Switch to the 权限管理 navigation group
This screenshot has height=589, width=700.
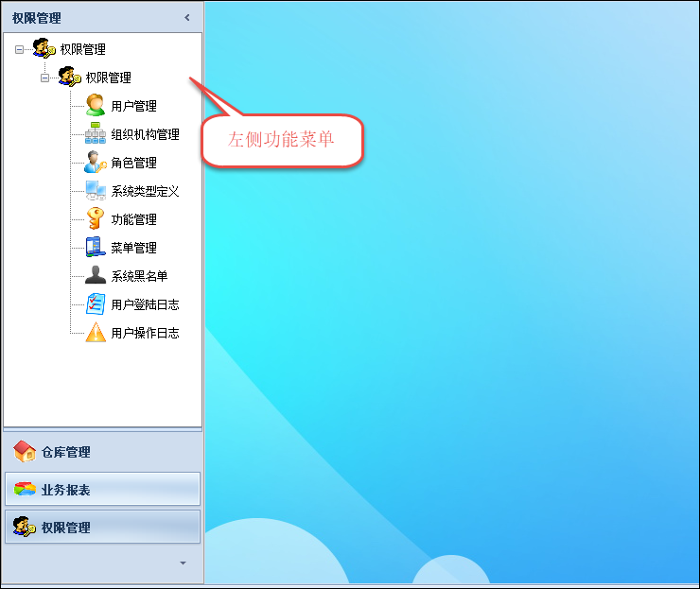[x=103, y=527]
